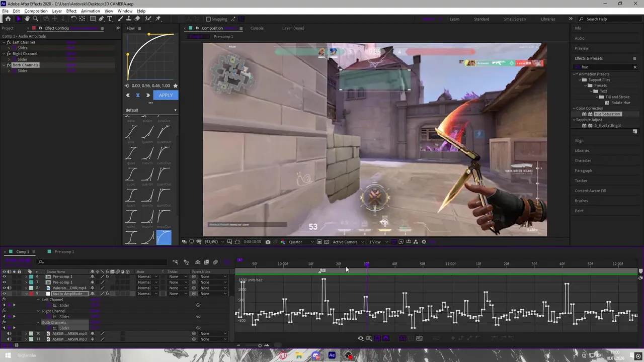
Task: Click the APPLY button in Flow panel
Action: pos(166,95)
